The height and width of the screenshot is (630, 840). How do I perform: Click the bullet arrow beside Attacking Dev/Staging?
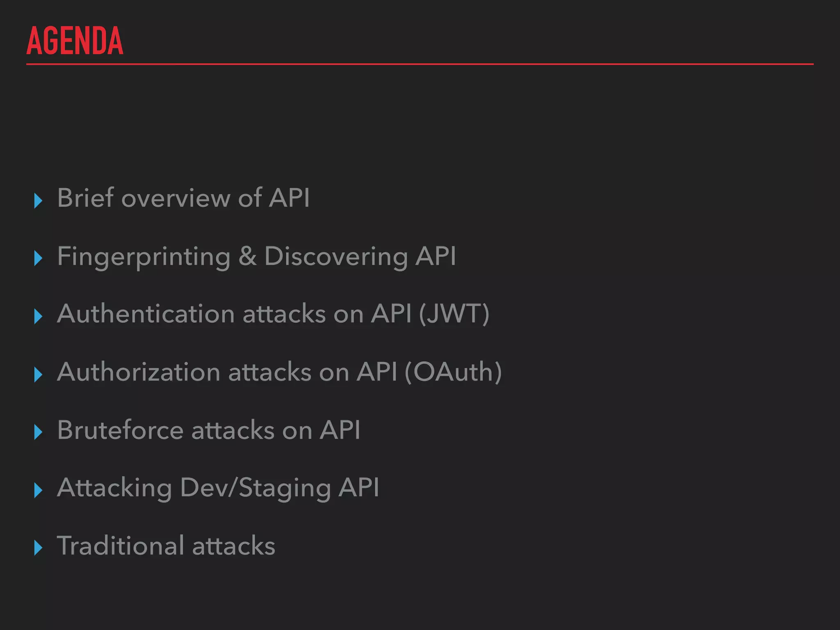[38, 490]
